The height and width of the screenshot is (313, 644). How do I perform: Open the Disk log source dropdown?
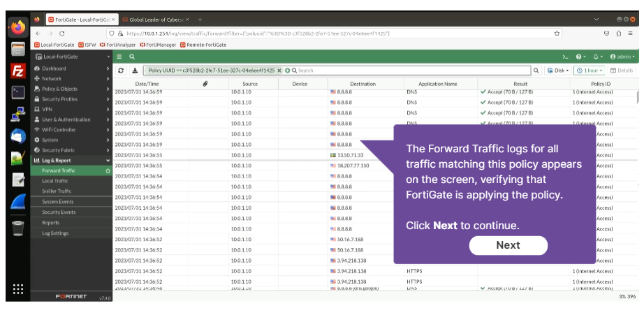(558, 71)
